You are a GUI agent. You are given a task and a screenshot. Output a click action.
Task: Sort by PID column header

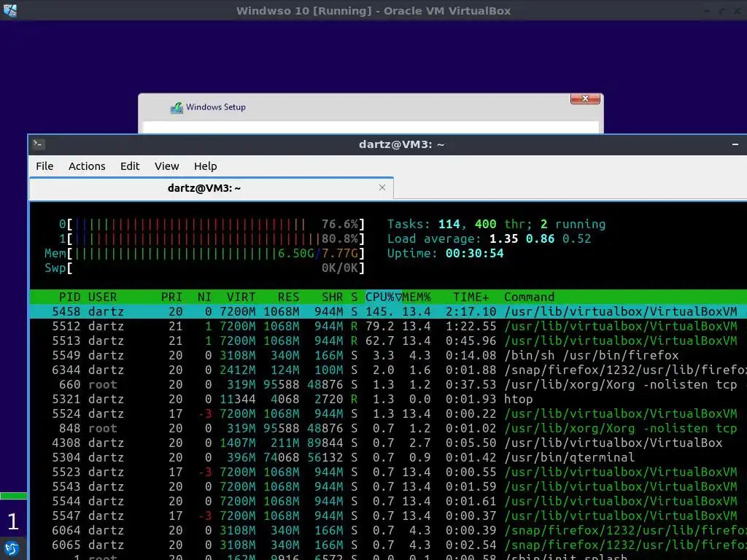coord(69,297)
